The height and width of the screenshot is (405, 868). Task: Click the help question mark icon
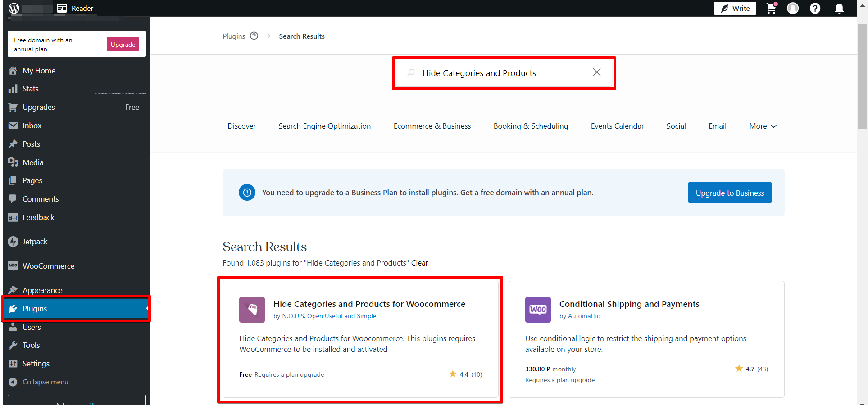(x=815, y=9)
